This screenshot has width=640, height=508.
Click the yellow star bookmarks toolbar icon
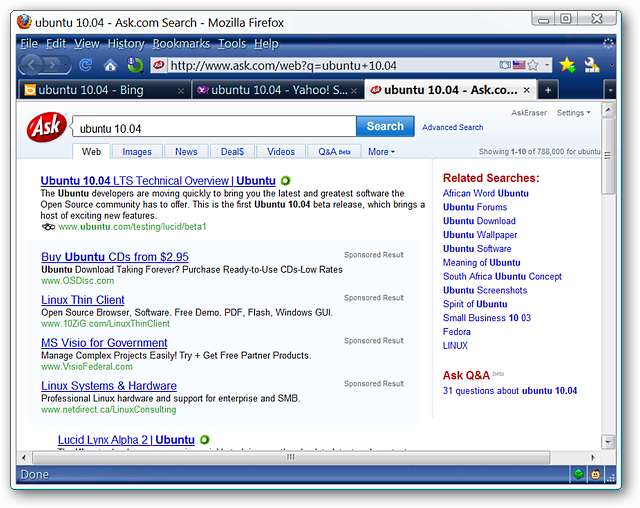tap(567, 65)
